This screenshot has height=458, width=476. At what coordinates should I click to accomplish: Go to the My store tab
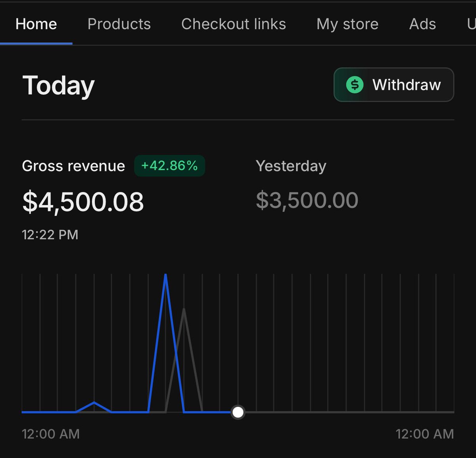point(347,24)
